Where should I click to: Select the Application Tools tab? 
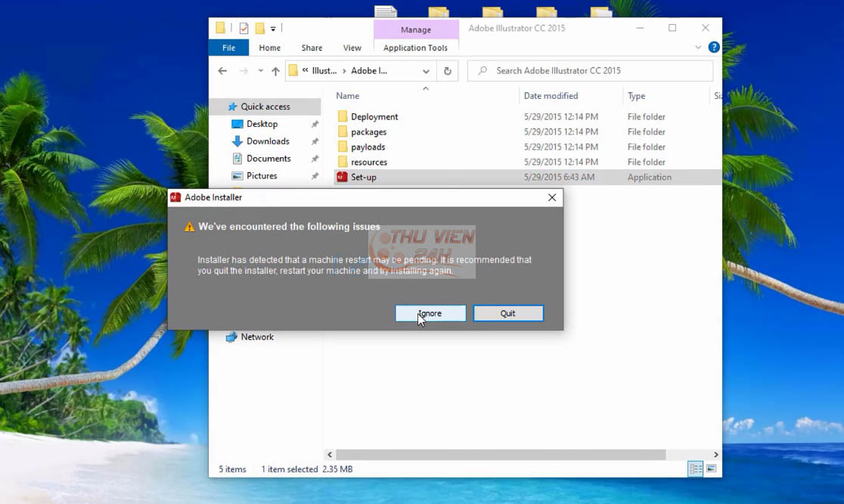415,48
